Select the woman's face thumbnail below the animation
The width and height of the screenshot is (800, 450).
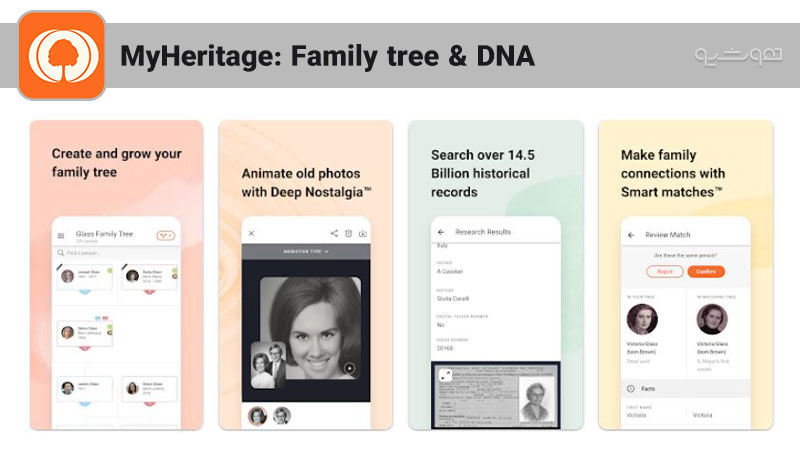click(258, 416)
